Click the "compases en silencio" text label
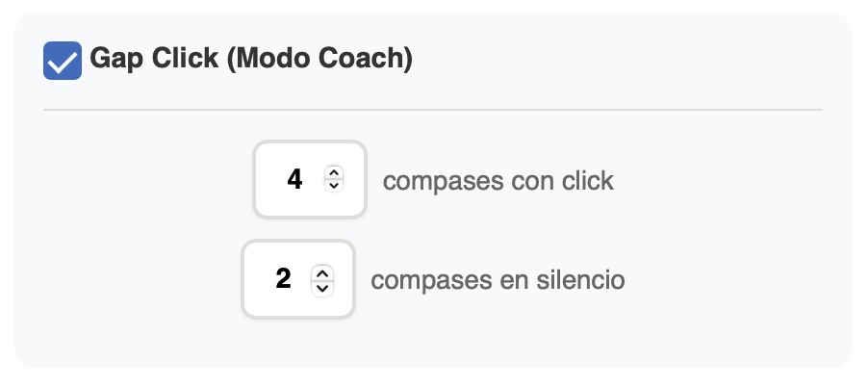 (x=498, y=280)
